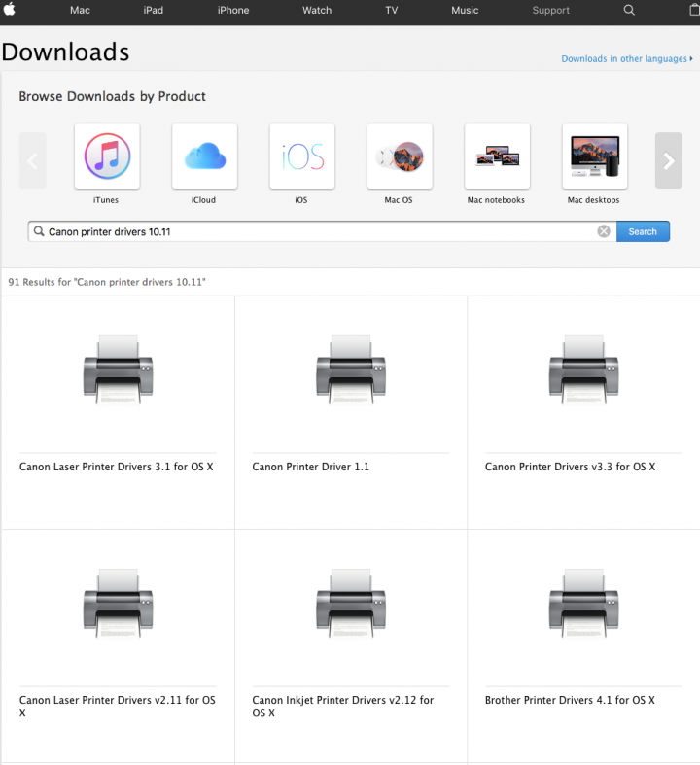Click the magnifier search icon in navigation bar
This screenshot has height=765, width=700.
[x=629, y=10]
